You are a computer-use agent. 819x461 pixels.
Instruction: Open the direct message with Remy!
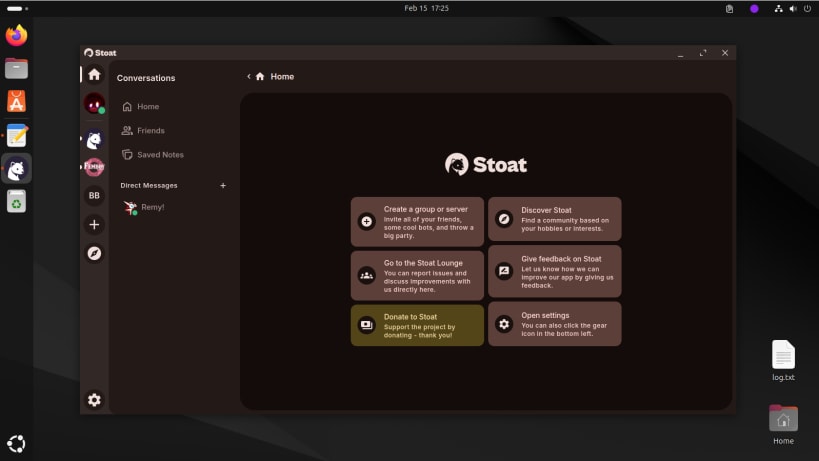click(172, 207)
